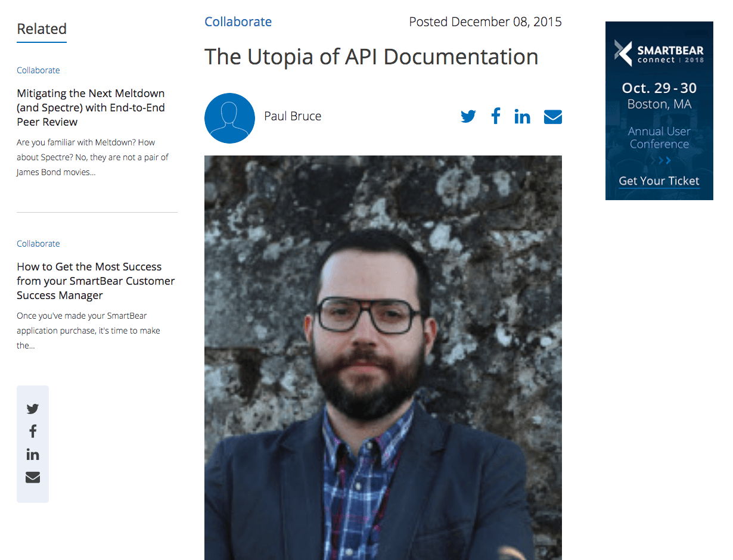Open Paul Bruce's avatar icon
The width and height of the screenshot is (733, 560).
coord(229,118)
